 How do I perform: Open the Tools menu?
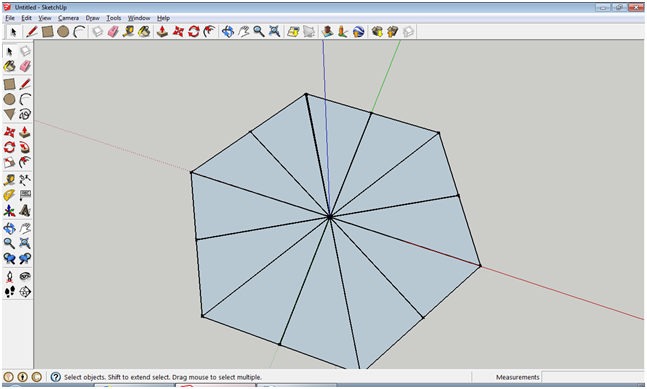113,18
